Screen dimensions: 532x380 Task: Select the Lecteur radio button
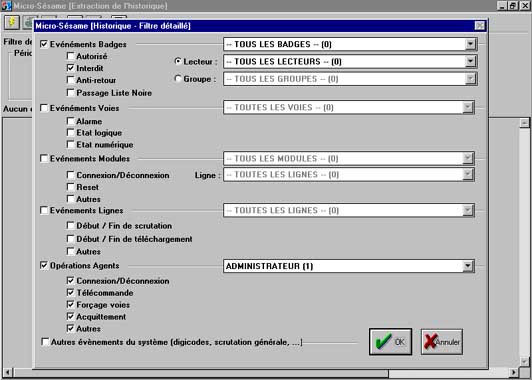tap(177, 61)
